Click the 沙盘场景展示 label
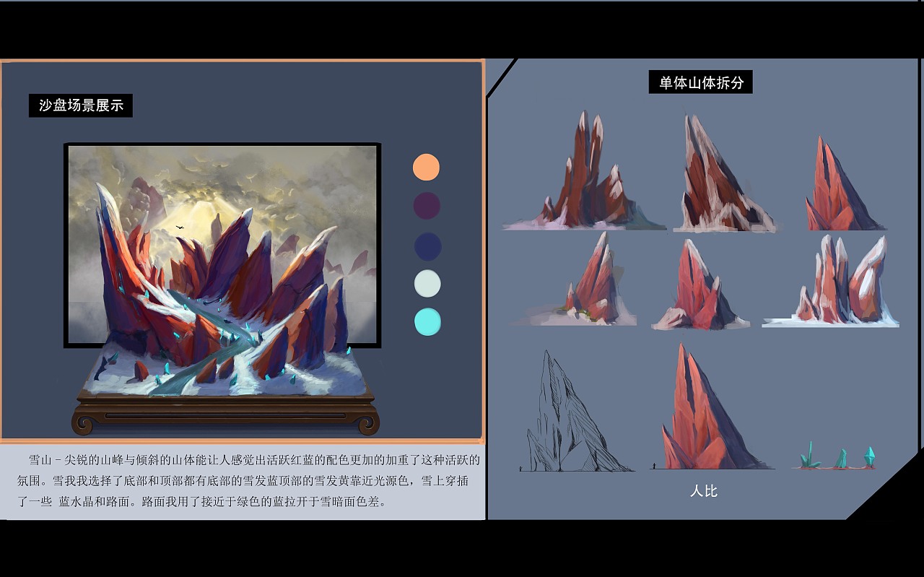This screenshot has width=924, height=577. click(x=79, y=105)
